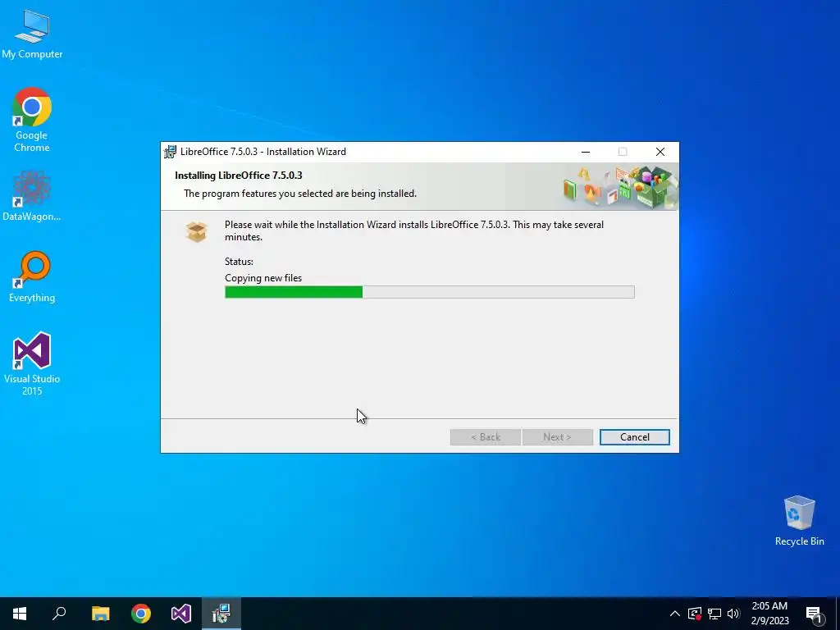Select the Visual Studio 2015 desktop shortcut

pyautogui.click(x=32, y=363)
